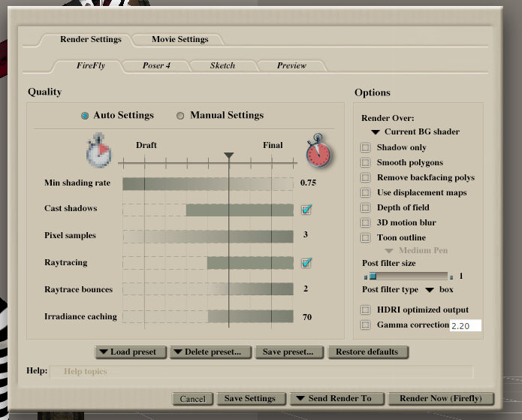
Task: Select the Manual Settings radio button
Action: pyautogui.click(x=180, y=116)
